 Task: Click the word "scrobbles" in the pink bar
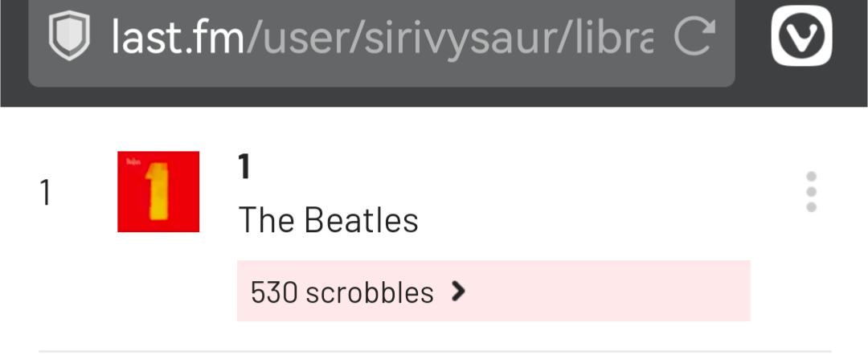click(370, 292)
